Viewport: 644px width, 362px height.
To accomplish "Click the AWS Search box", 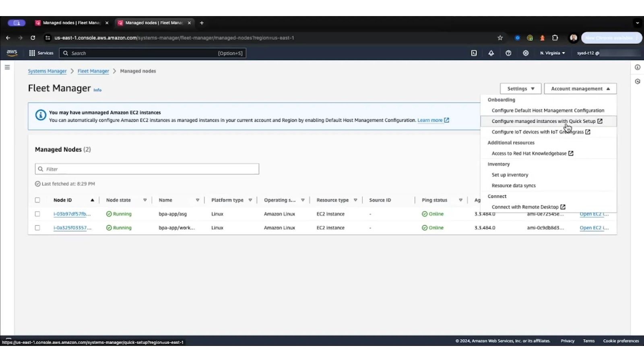I will coord(153,53).
